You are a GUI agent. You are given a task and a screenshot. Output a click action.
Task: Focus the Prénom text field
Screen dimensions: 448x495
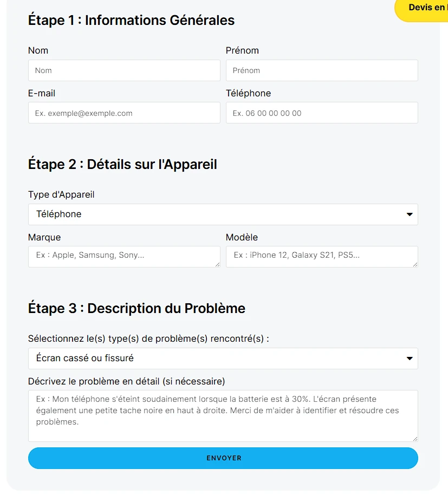point(322,70)
